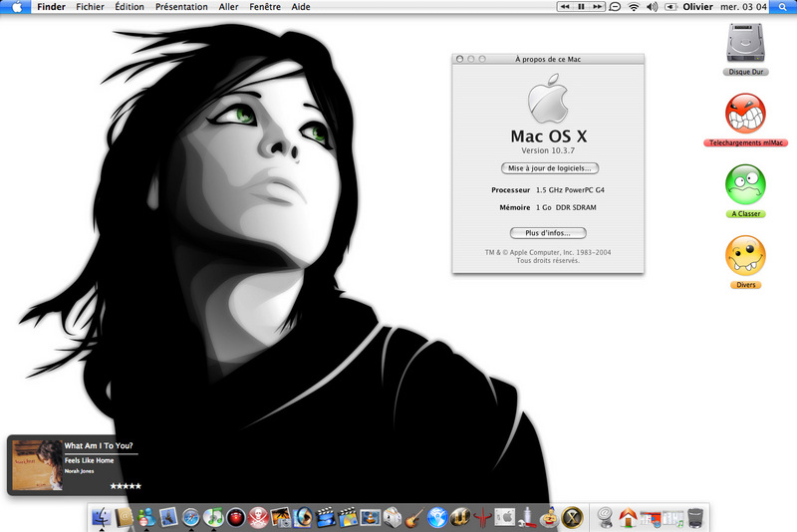Image resolution: width=797 pixels, height=532 pixels.
Task: Open AirPort Wi-Fi menu
Action: point(634,7)
